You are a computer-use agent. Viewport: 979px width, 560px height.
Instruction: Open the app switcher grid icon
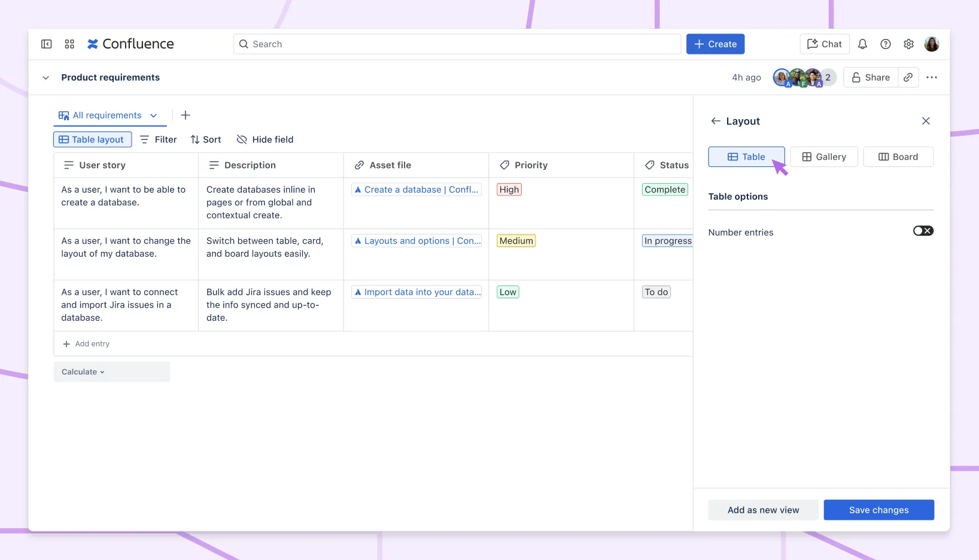69,44
